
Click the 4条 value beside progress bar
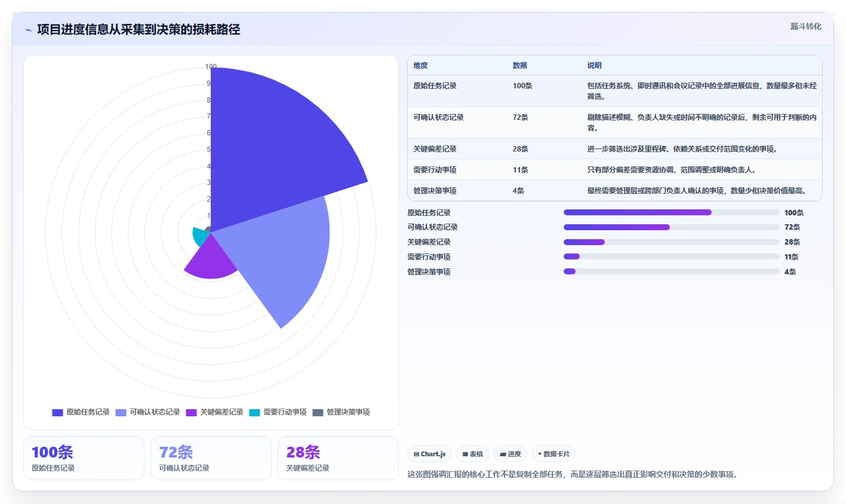point(790,272)
